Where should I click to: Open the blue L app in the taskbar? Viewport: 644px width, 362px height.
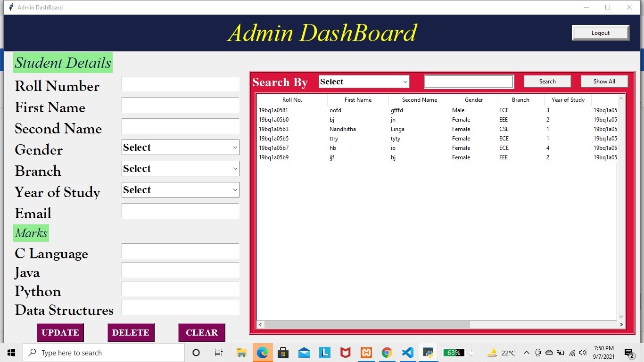point(324,353)
